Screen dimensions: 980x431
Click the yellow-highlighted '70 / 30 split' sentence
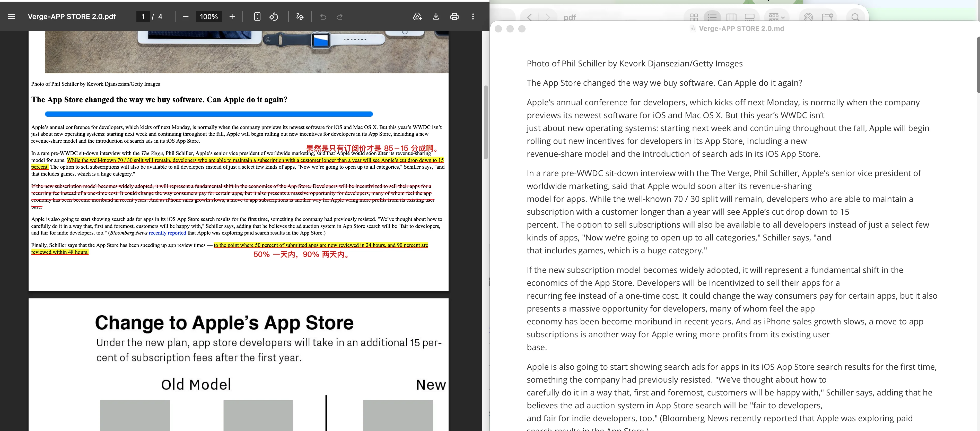[x=255, y=160]
